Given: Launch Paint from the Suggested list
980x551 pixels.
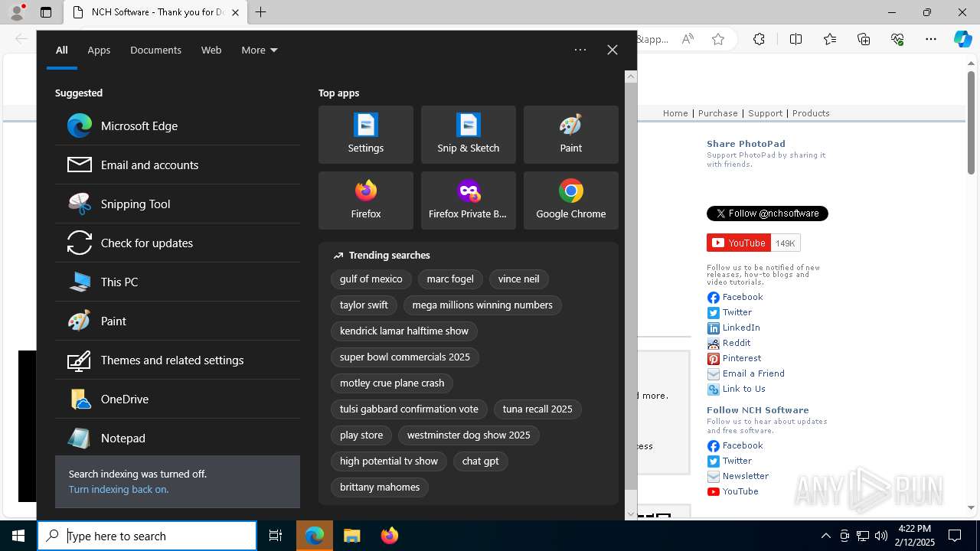Looking at the screenshot, I should [178, 321].
